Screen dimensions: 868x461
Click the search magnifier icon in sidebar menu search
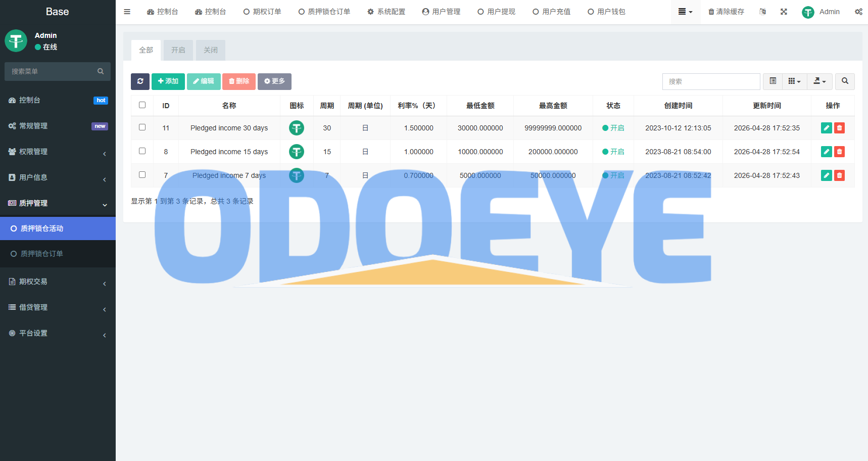101,71
